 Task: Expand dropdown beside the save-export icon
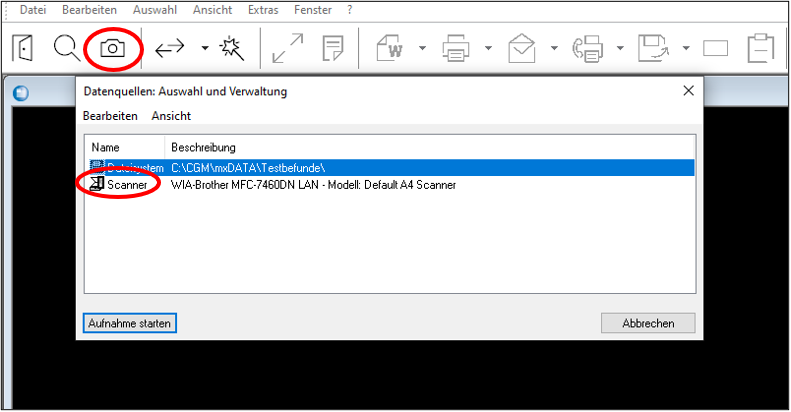(x=686, y=48)
